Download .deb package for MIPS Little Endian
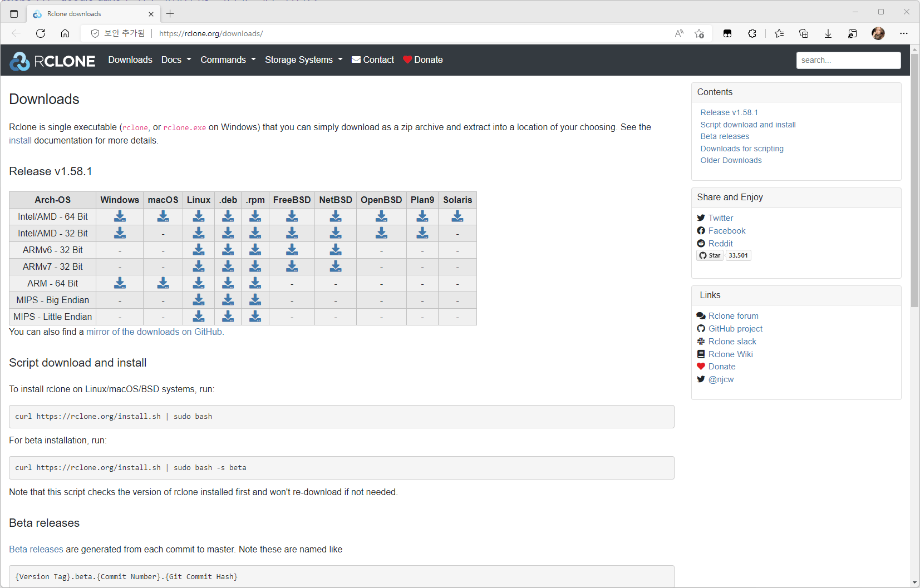Viewport: 920px width, 588px height. pyautogui.click(x=228, y=317)
